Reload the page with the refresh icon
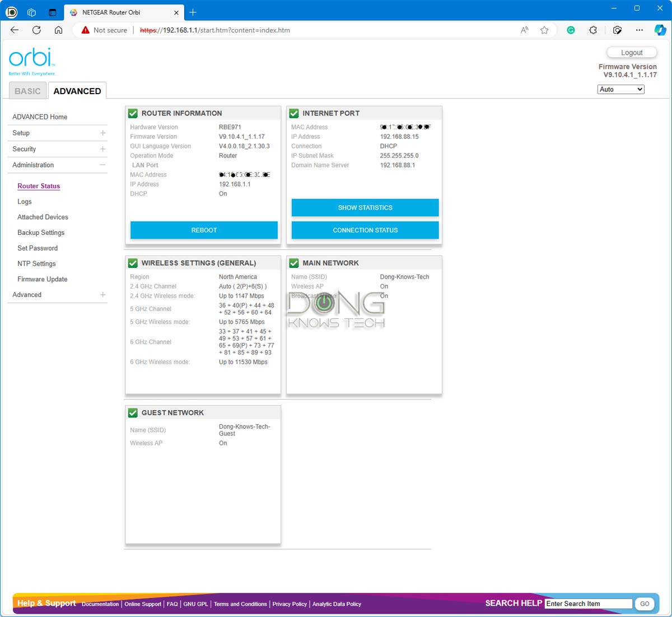672x617 pixels. coord(36,30)
